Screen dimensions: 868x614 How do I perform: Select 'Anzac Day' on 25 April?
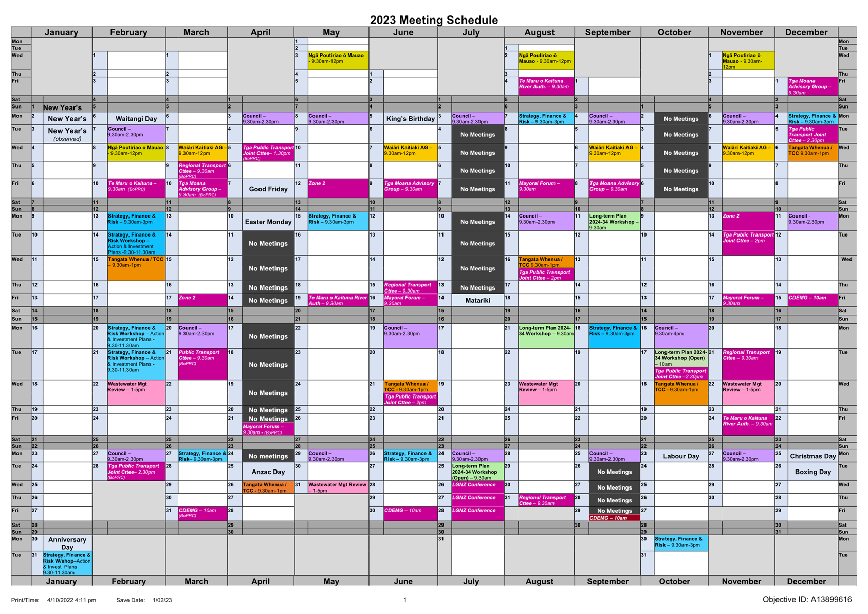click(x=268, y=472)
